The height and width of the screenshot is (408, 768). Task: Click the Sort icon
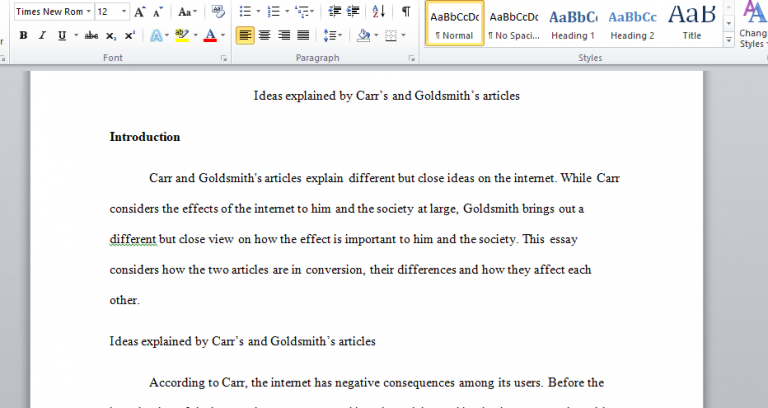pos(379,11)
